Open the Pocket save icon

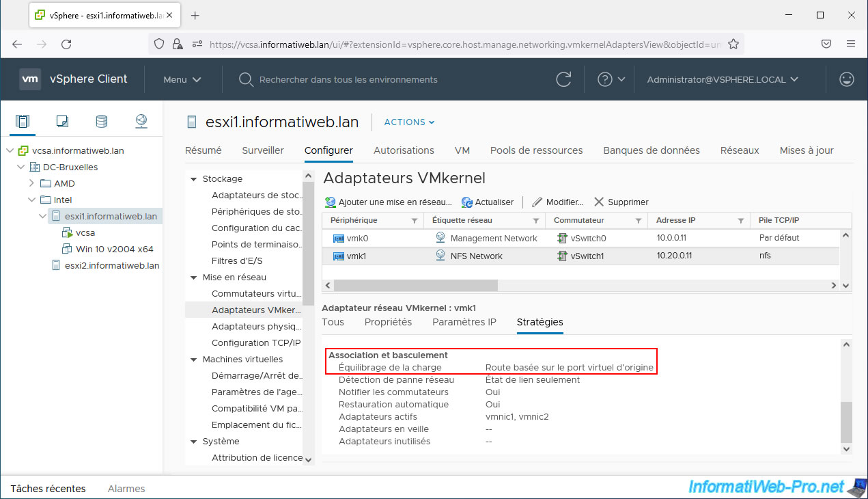[826, 44]
